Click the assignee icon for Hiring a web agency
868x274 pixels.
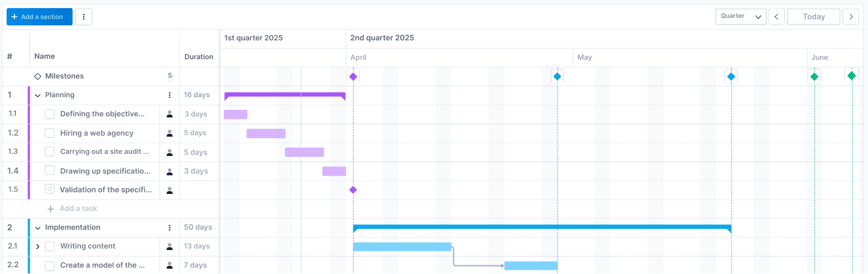[170, 133]
